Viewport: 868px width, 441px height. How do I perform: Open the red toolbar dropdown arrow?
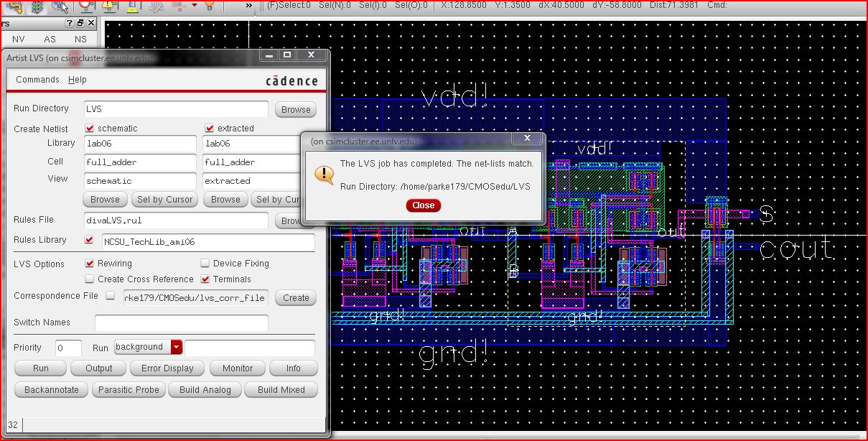(x=194, y=6)
